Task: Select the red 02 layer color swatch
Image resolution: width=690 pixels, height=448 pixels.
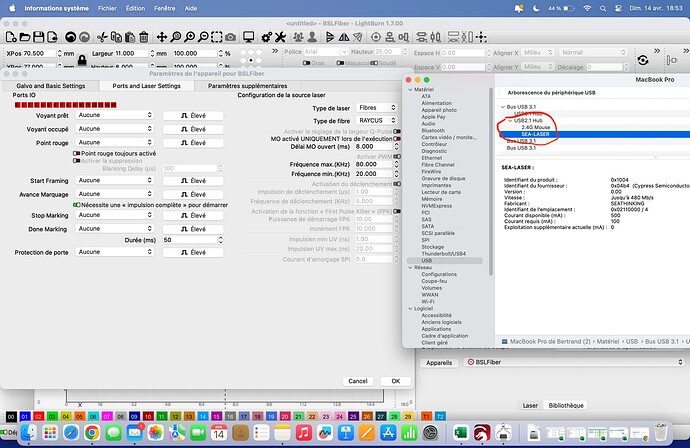Action: click(38, 416)
